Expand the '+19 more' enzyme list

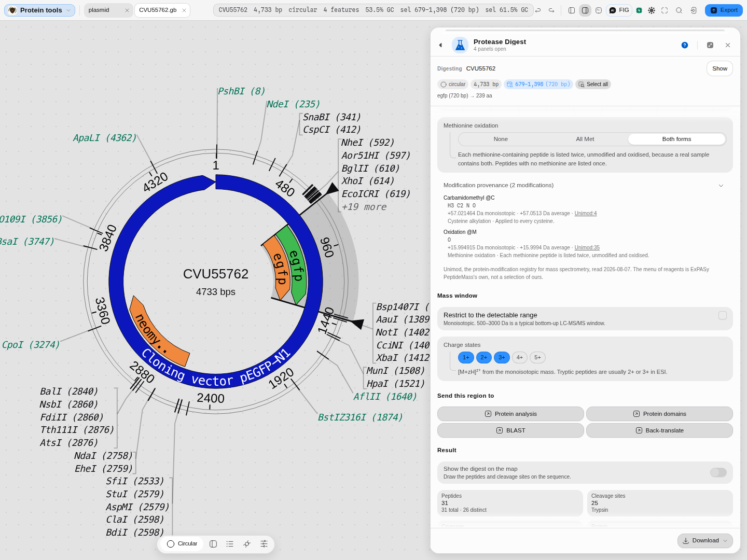[x=364, y=207]
